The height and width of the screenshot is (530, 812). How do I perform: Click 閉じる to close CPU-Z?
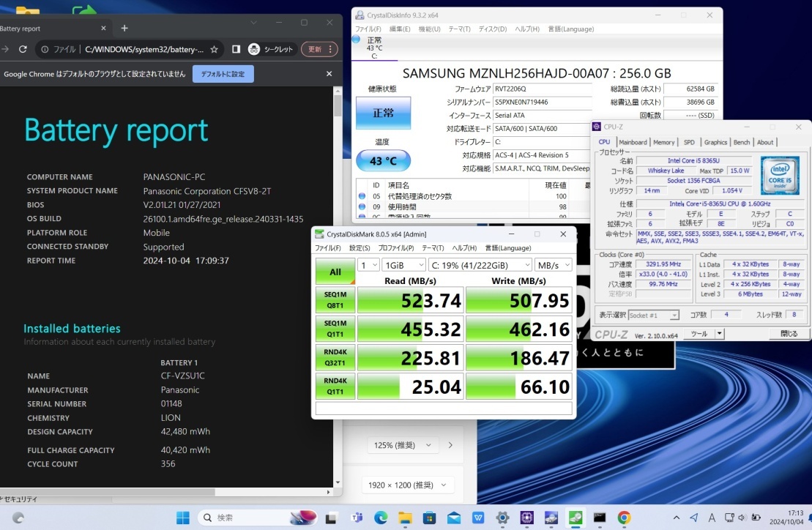tap(788, 334)
